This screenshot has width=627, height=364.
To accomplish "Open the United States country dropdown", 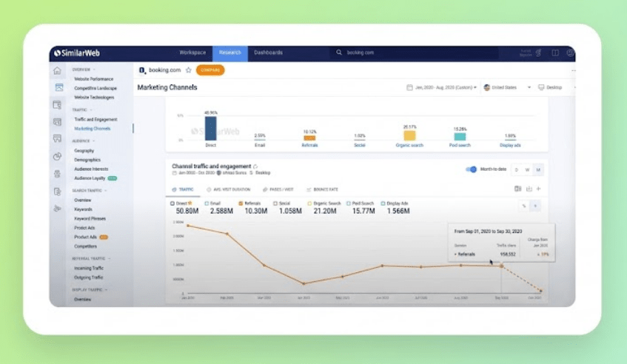I will 507,87.
